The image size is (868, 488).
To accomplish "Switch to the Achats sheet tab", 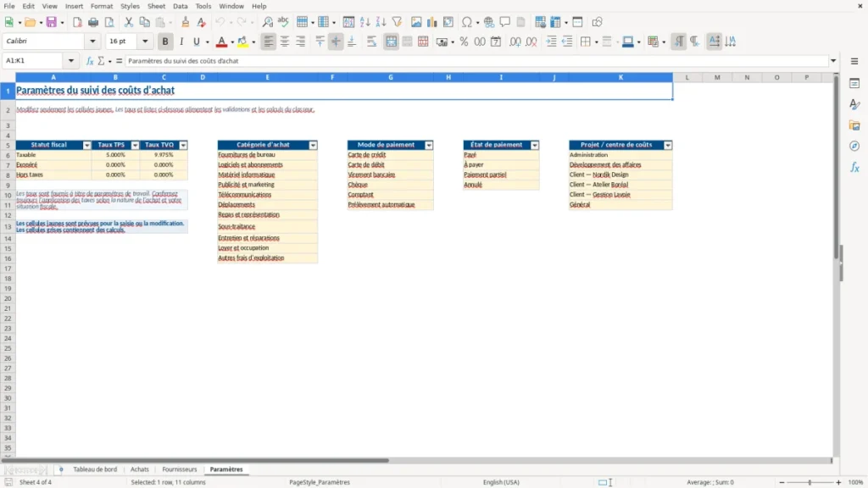I will point(140,469).
